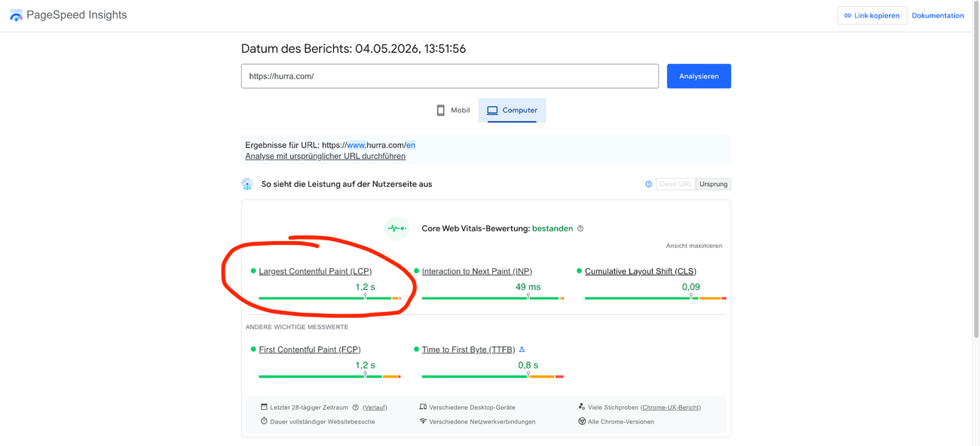Viewport: 980px width, 446px height.
Task: Switch to Ursprung data
Action: coord(713,184)
